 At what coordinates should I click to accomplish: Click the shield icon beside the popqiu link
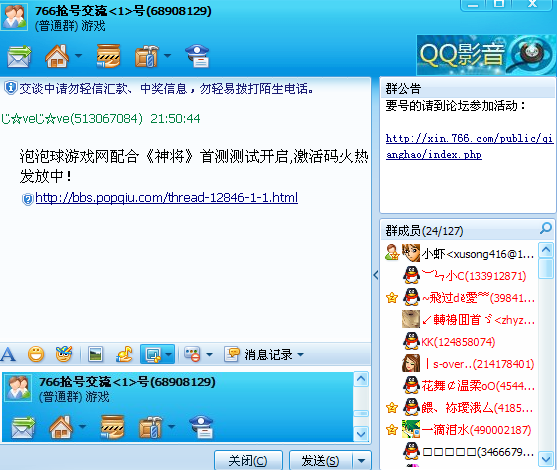click(28, 199)
